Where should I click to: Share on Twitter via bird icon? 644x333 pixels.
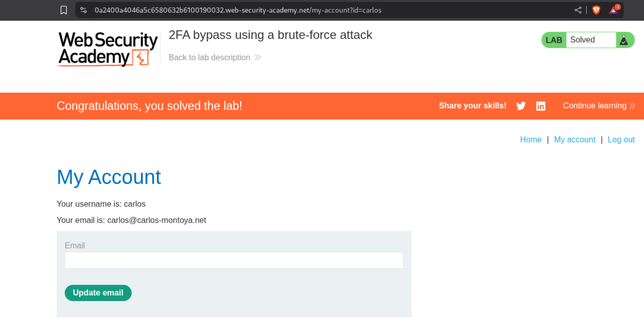521,106
